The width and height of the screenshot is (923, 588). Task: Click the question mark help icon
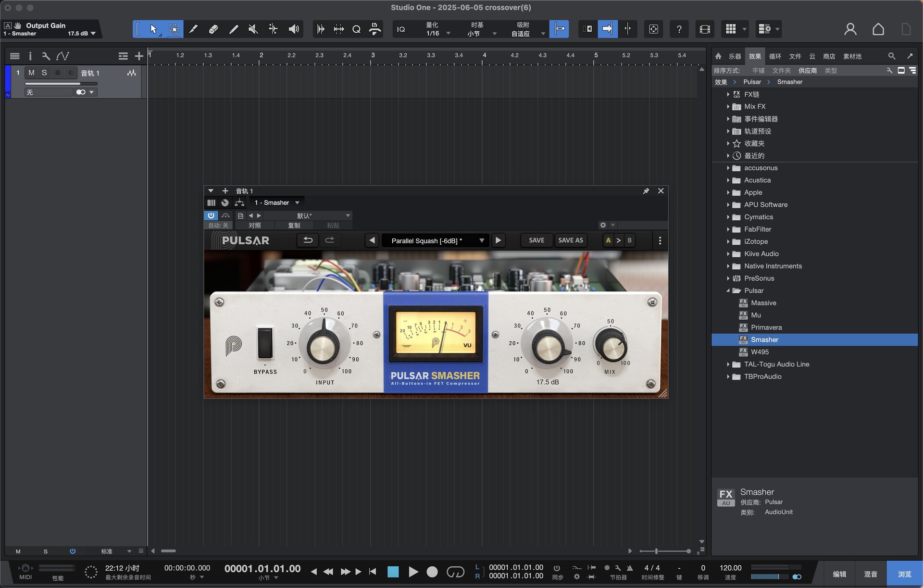[x=679, y=29]
